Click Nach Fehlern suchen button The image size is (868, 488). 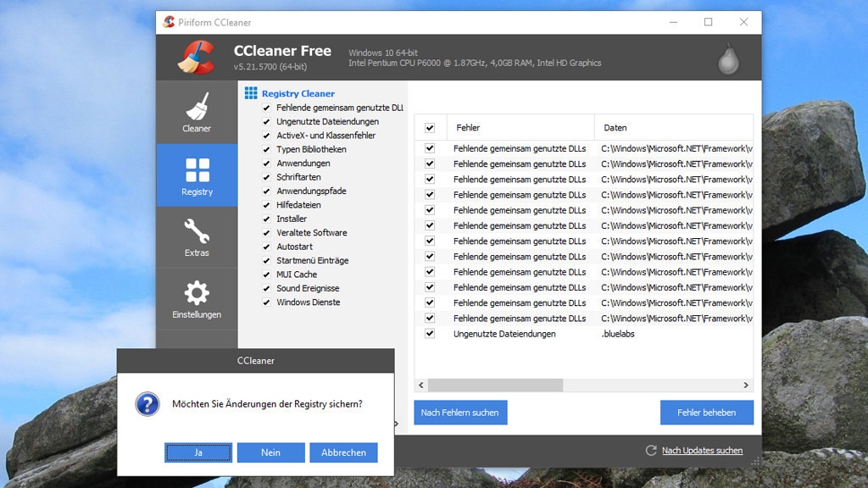point(460,413)
